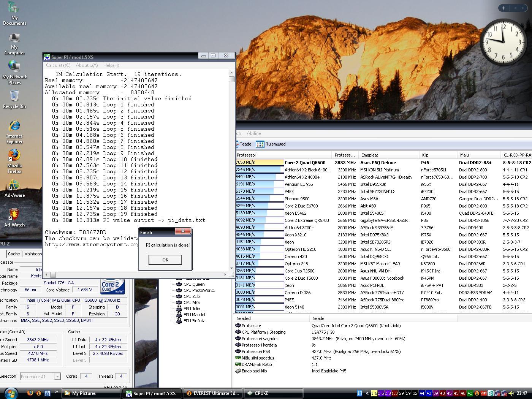Select the Phenom 9500 result row

point(383,199)
